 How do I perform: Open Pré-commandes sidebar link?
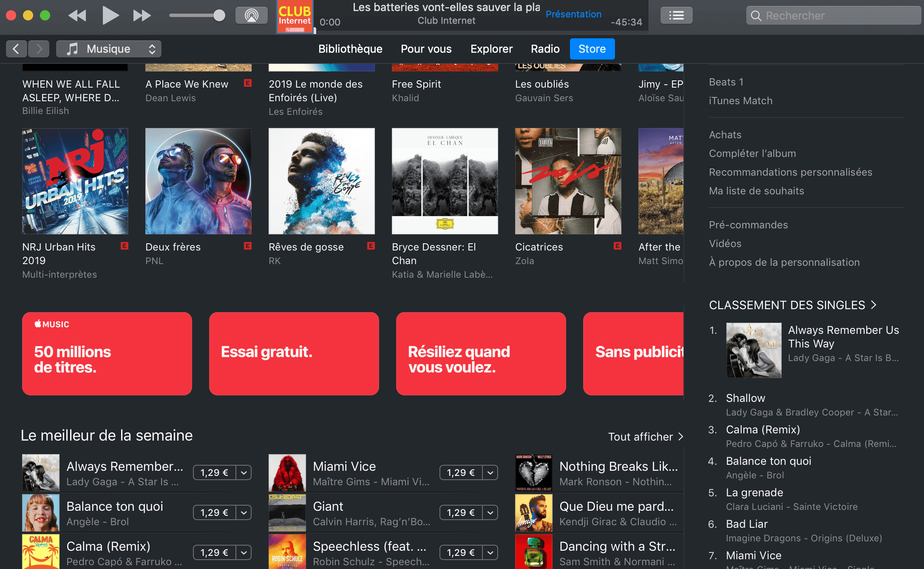(748, 225)
